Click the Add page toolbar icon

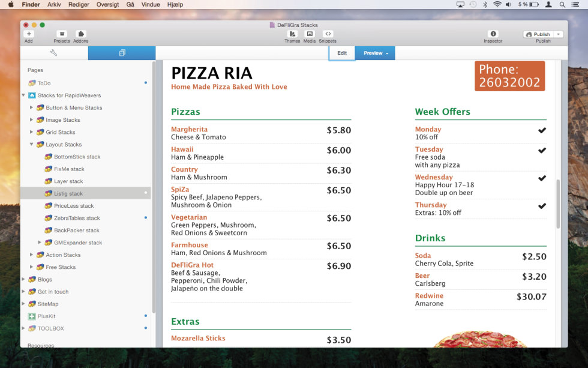pyautogui.click(x=29, y=34)
